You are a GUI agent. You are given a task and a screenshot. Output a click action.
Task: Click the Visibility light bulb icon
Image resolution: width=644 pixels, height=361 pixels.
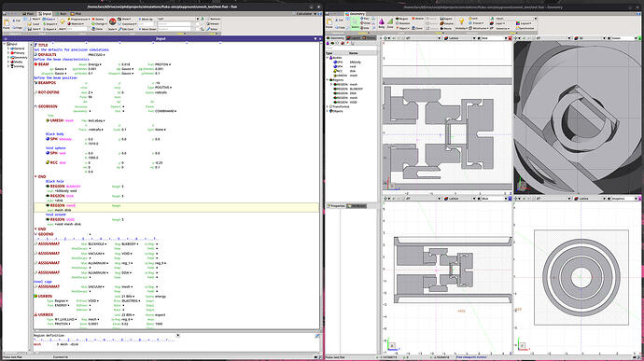461,21
